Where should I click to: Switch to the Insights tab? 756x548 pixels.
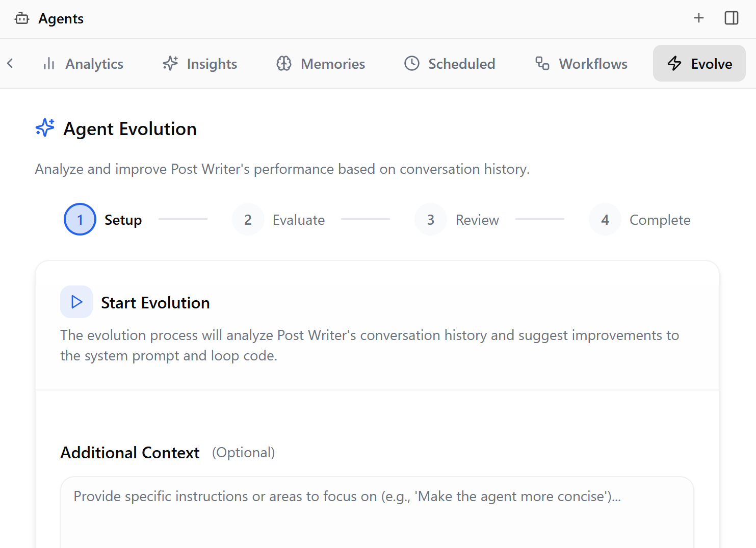tap(200, 64)
